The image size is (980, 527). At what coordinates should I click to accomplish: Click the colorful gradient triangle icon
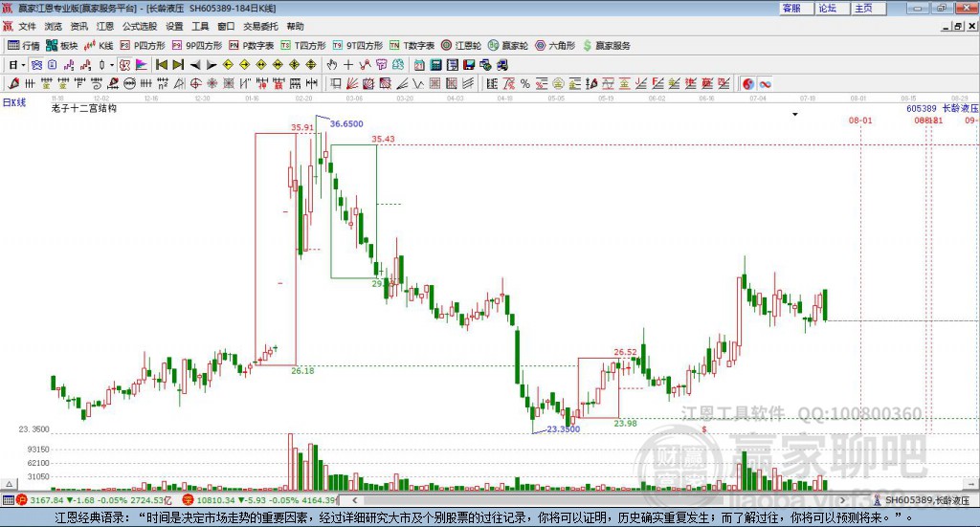142,65
